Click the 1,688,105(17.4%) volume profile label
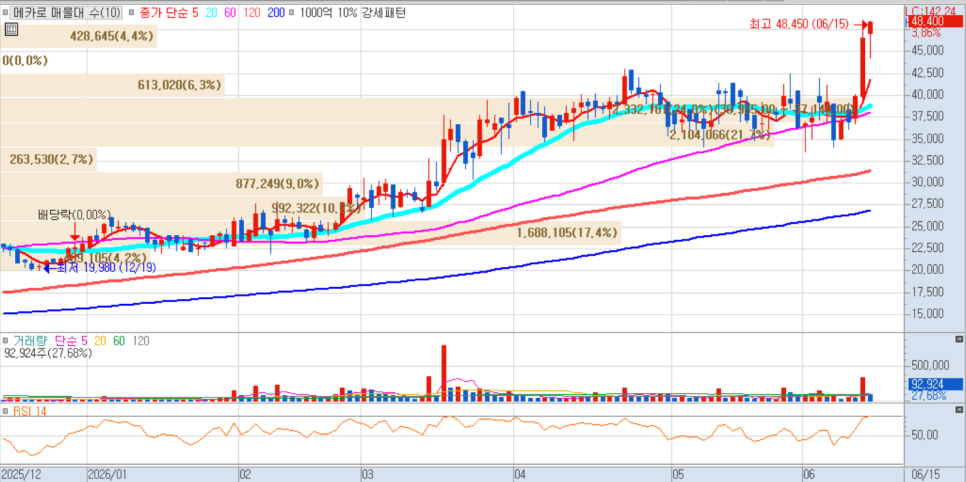The height and width of the screenshot is (482, 966). point(567,233)
